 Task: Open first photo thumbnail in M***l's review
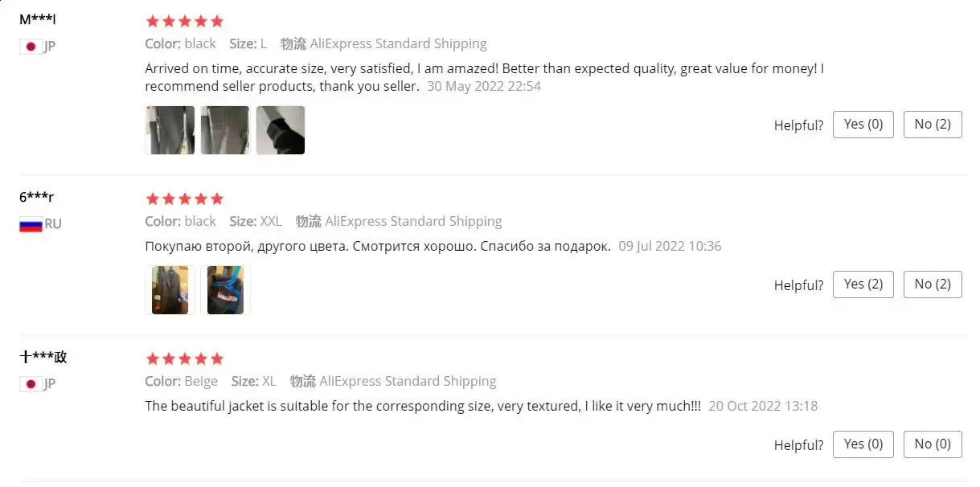pos(170,130)
